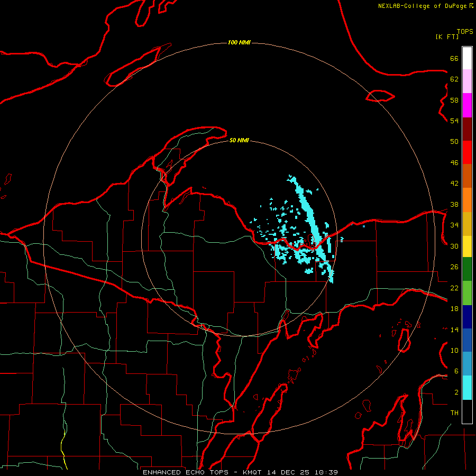
Task: Click the 14 legend value
Action: (x=454, y=329)
